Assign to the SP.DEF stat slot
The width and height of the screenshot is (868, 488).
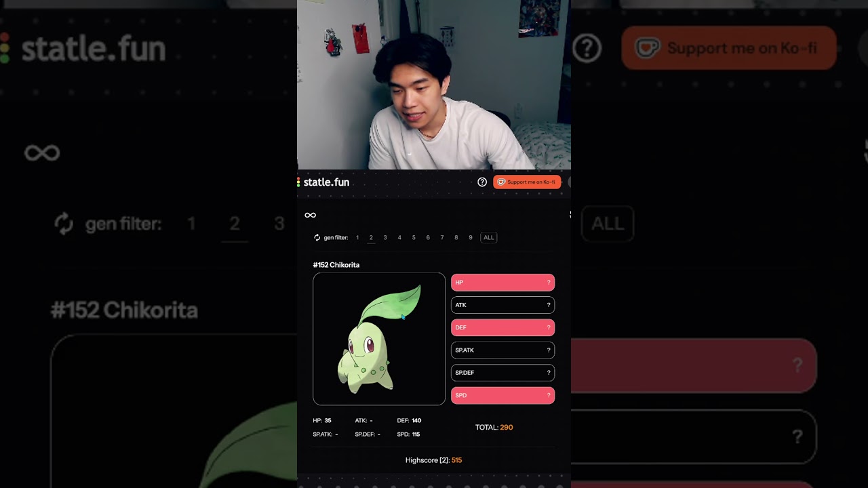pos(502,373)
